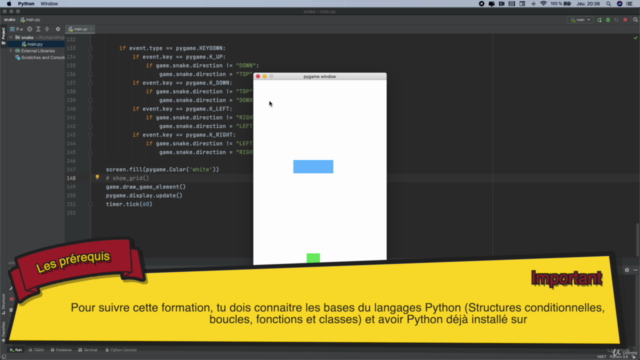Click on timer.tick(60) line
This screenshot has width=640, height=360.
(129, 204)
